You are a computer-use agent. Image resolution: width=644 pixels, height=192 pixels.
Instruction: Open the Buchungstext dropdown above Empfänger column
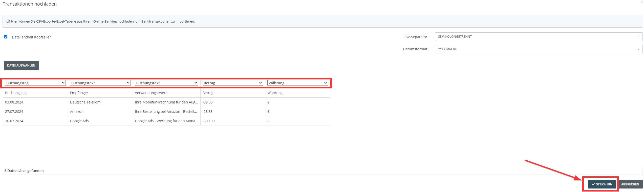point(100,83)
